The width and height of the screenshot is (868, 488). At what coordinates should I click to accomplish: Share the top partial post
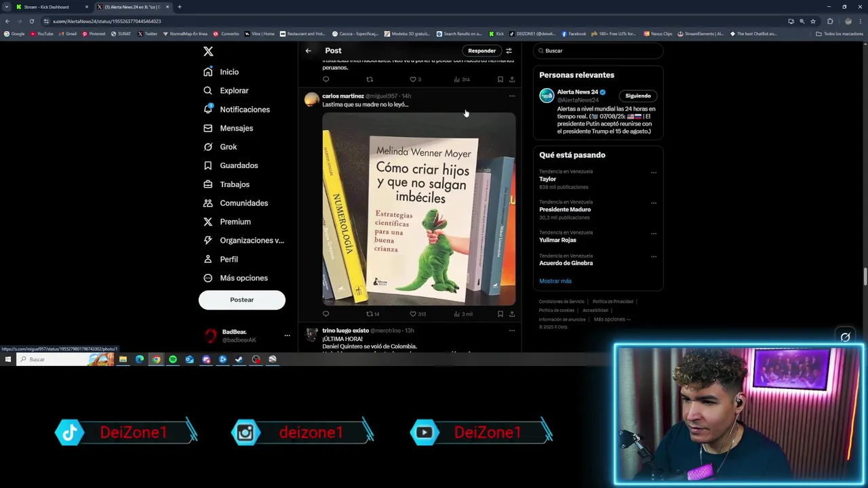(512, 79)
